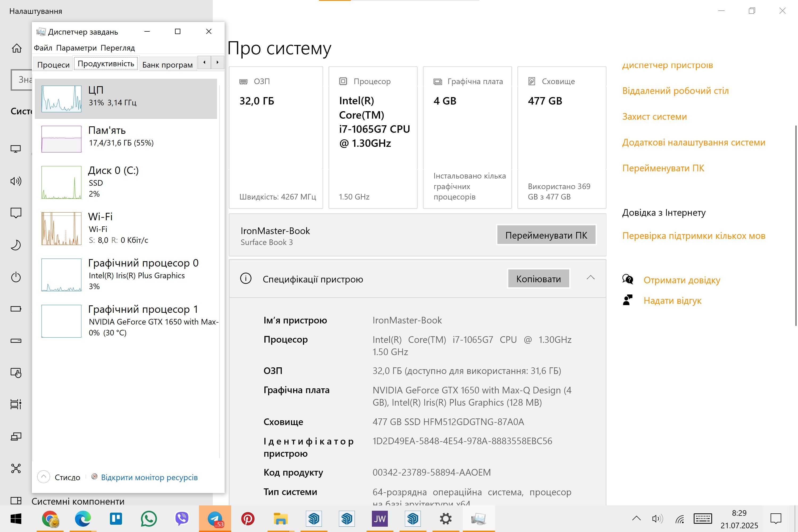Click the volume tray icon
The height and width of the screenshot is (532, 798).
tap(658, 518)
